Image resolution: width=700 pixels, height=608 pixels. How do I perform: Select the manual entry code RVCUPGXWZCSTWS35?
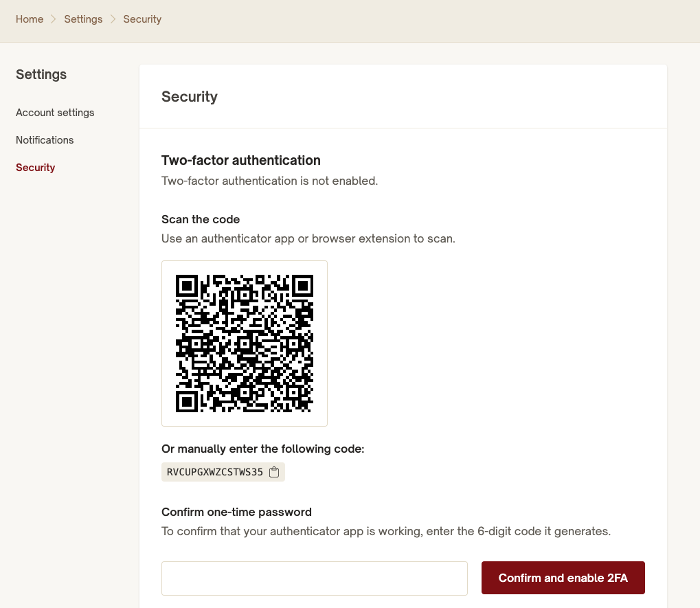[x=214, y=472]
